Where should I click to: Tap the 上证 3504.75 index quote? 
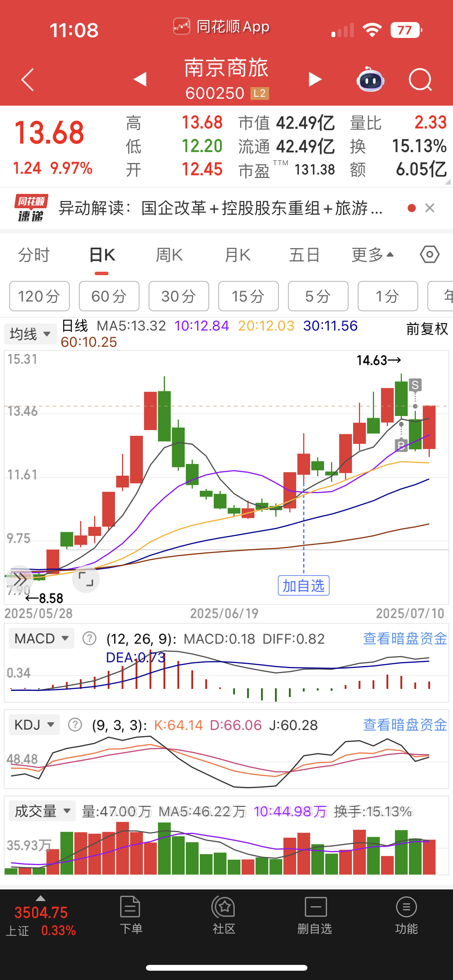(x=41, y=921)
